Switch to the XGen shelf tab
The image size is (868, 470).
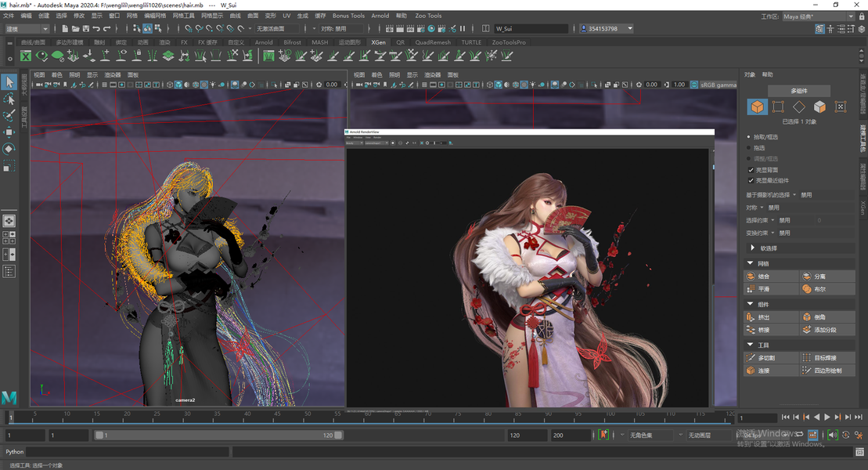pos(379,42)
